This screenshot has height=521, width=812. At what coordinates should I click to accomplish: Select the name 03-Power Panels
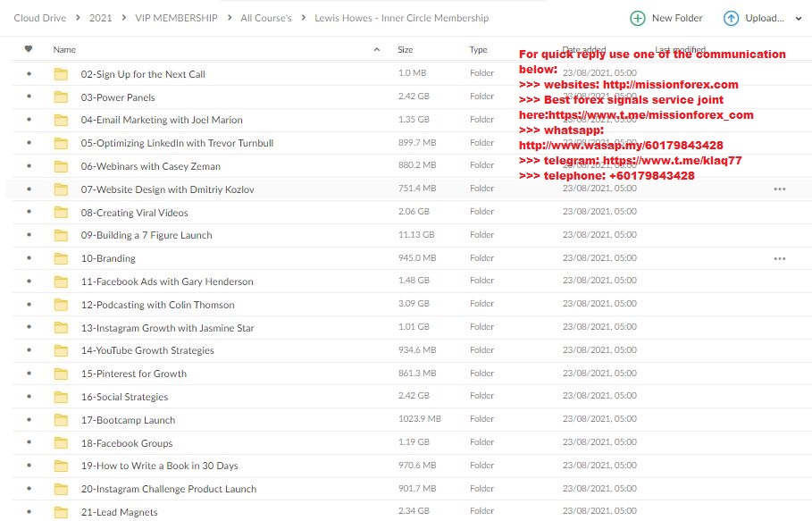pyautogui.click(x=118, y=97)
